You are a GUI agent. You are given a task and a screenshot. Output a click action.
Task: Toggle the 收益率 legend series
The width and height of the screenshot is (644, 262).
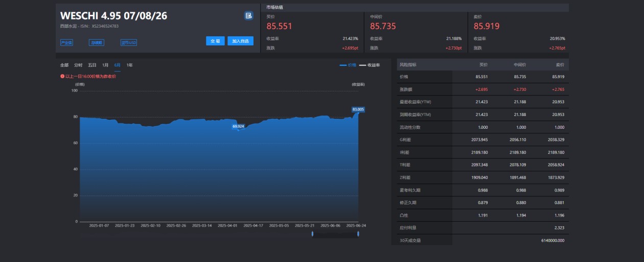coord(370,65)
